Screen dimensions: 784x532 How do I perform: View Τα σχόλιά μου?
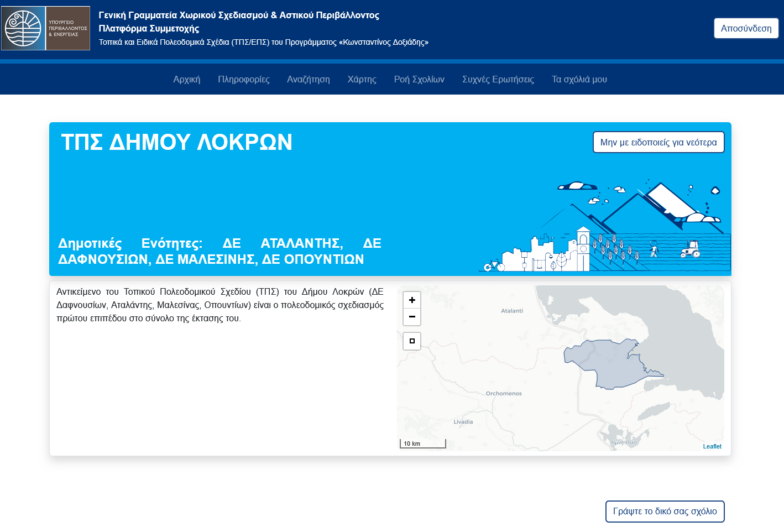pyautogui.click(x=579, y=79)
